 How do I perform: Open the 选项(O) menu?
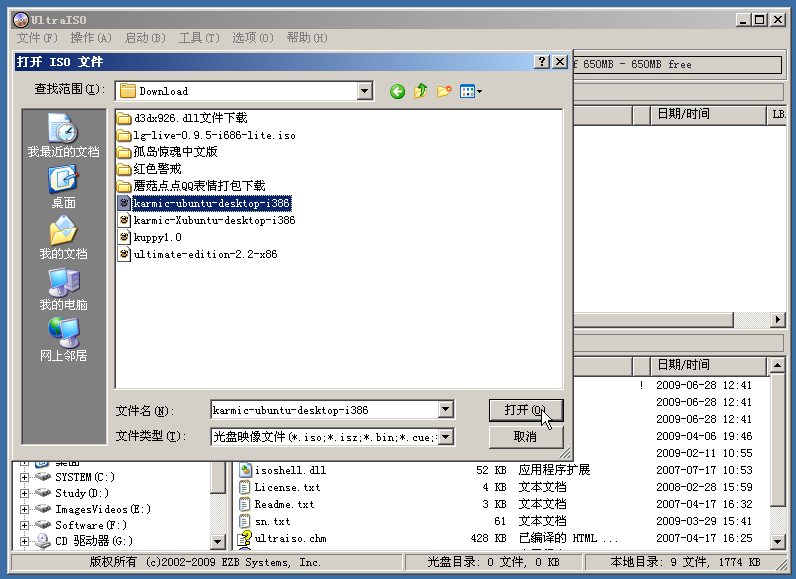pos(253,38)
